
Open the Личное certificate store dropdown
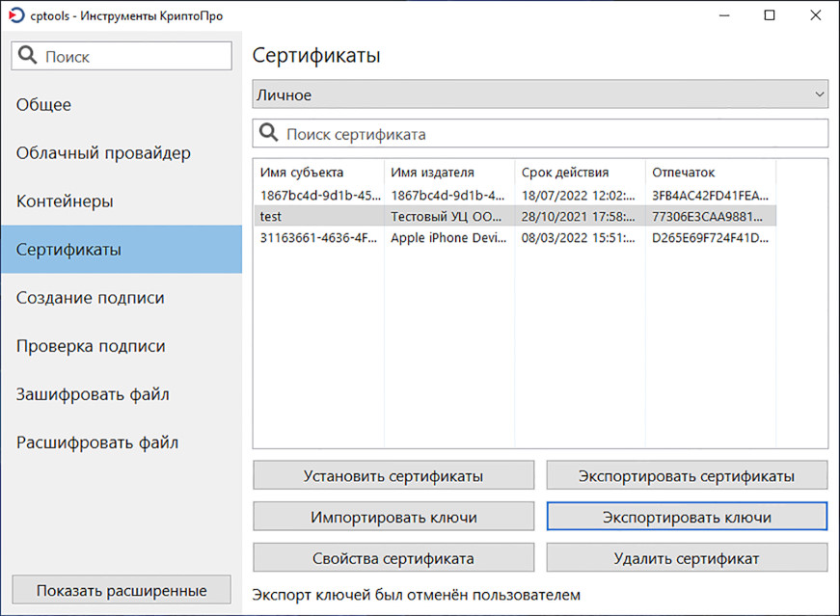[540, 95]
